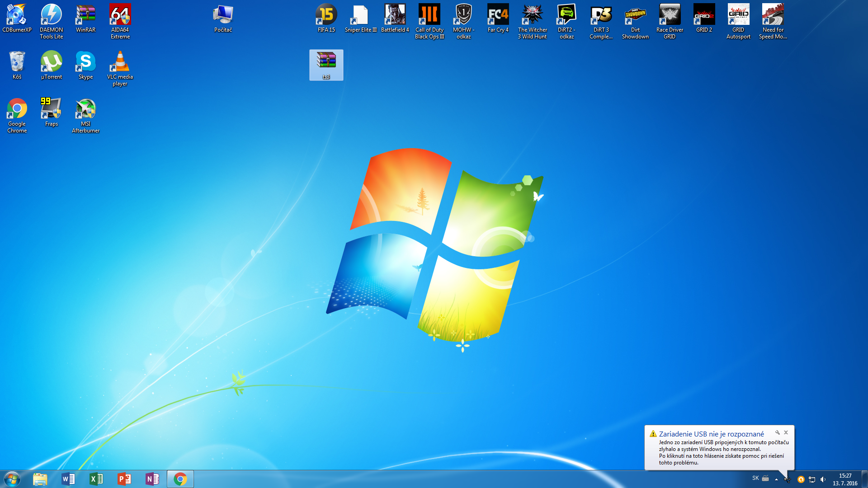
Task: Select the MOHW - odkaz shortcut
Action: coord(463,22)
